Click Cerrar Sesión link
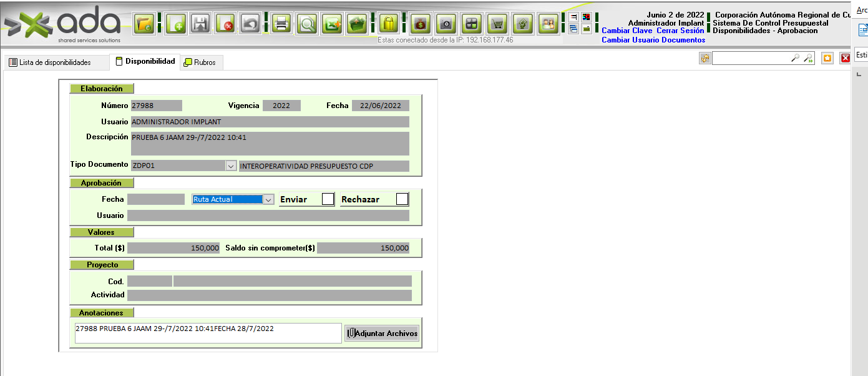 click(680, 30)
